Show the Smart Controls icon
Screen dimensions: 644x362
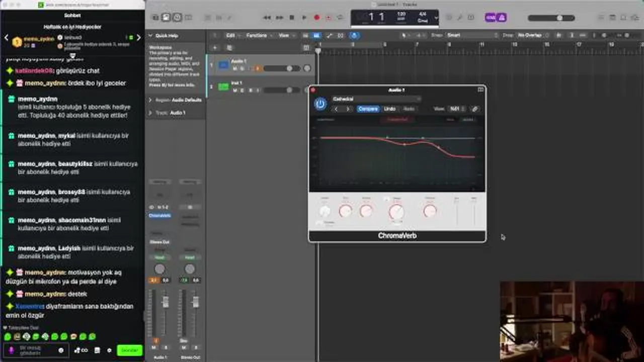point(206,18)
